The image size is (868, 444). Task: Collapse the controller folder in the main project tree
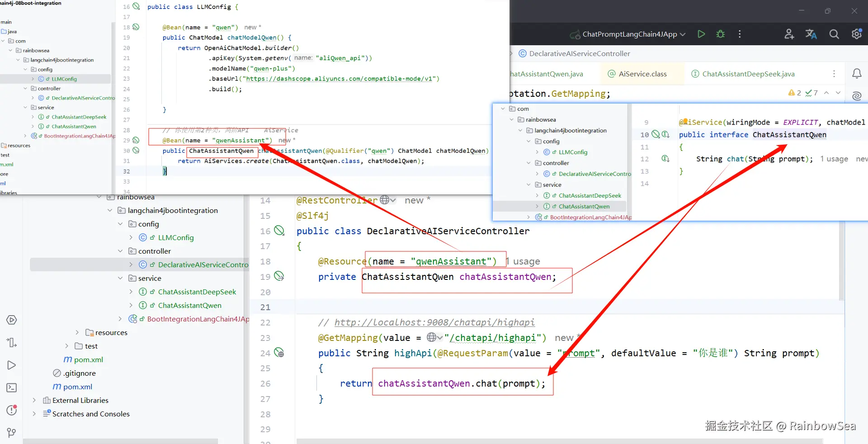point(120,251)
